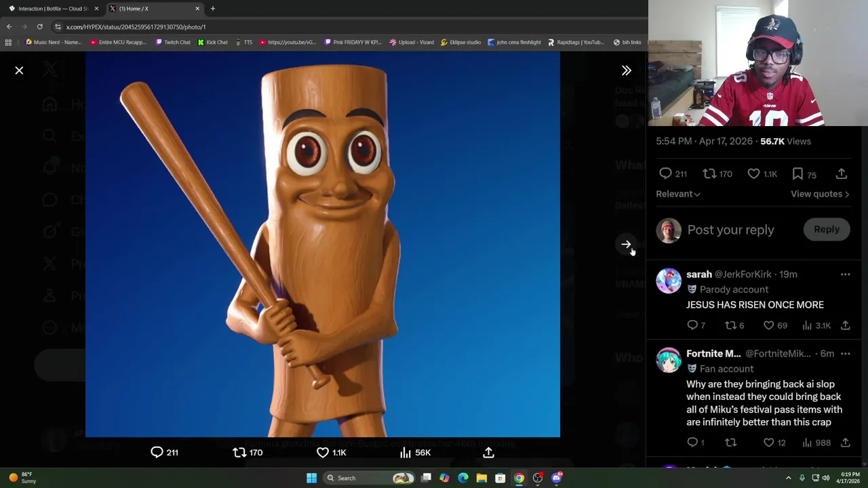Open sarah's profile avatar

click(x=669, y=281)
